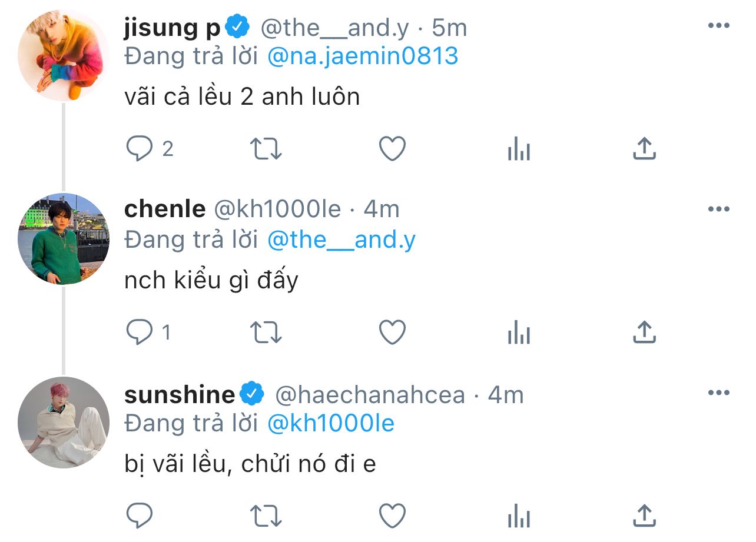
Task: Open jisung p's profile picture
Action: pos(64,55)
